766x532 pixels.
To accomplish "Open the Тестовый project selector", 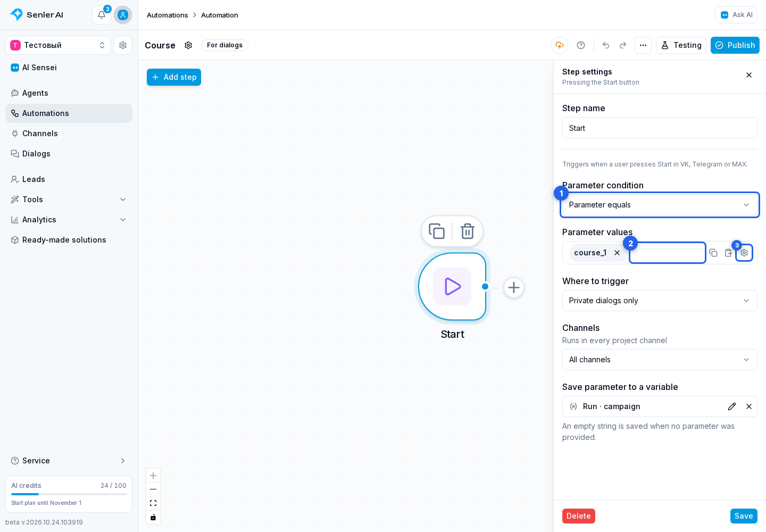I will (59, 45).
